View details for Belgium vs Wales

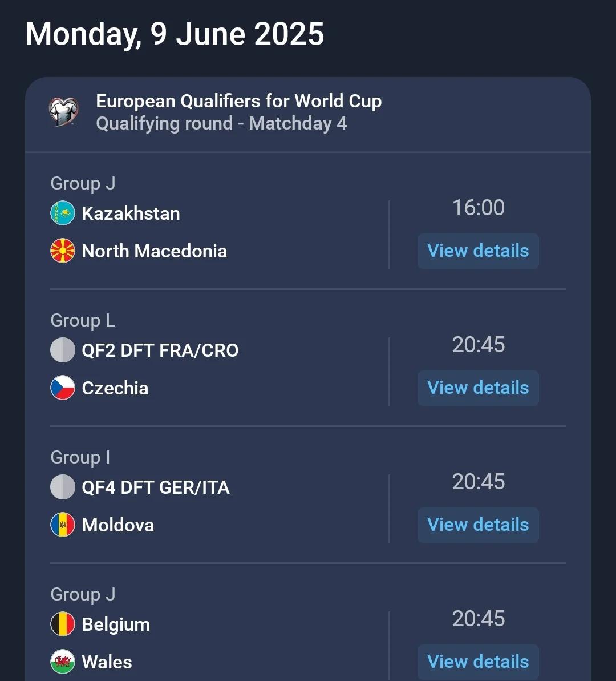click(x=478, y=662)
